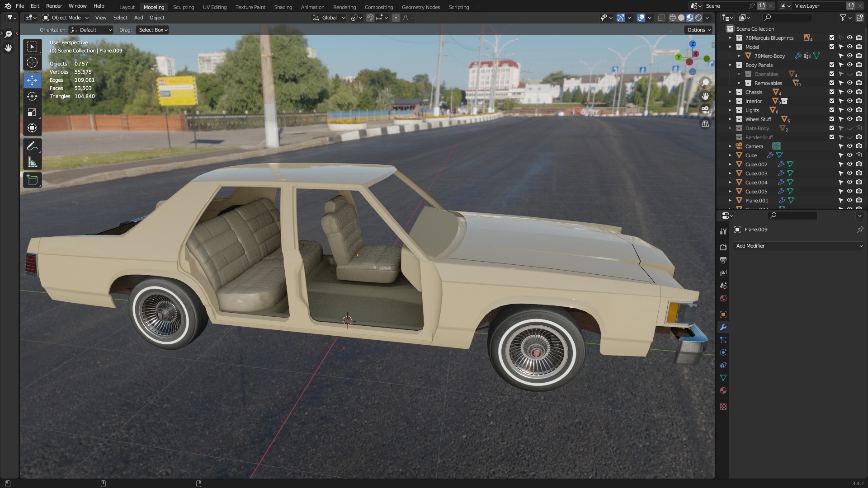The height and width of the screenshot is (488, 868).
Task: Toggle camera view in viewport
Action: click(x=705, y=110)
